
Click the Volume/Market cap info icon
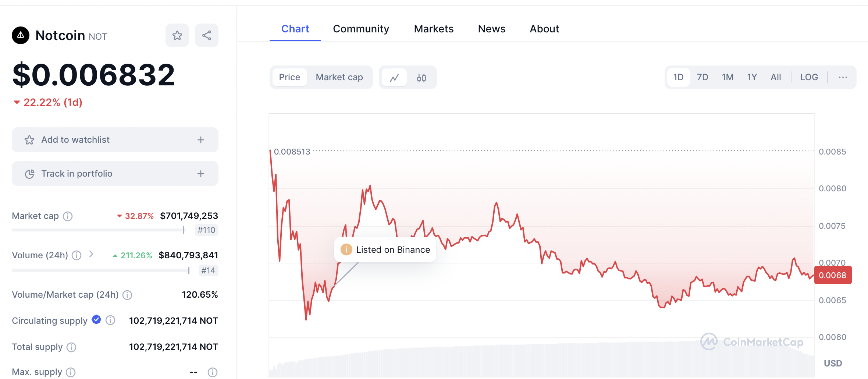click(x=127, y=295)
